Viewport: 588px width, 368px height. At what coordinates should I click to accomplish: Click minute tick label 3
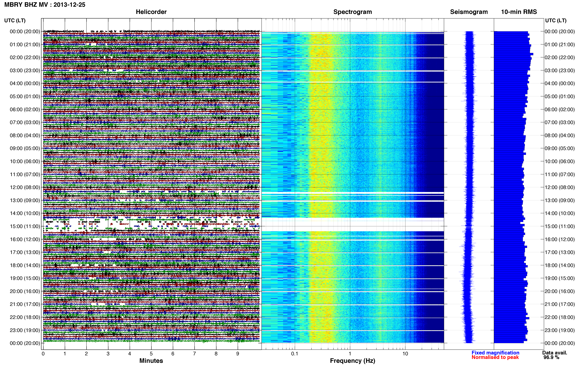(108, 354)
